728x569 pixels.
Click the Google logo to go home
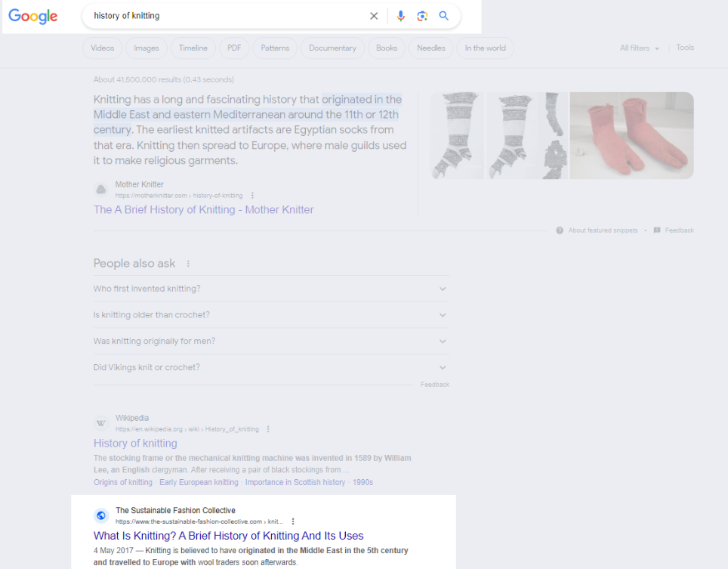coord(32,16)
